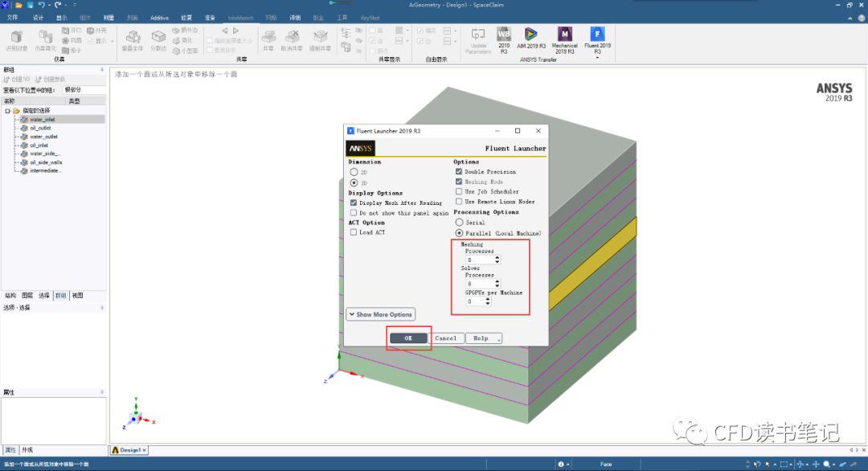Enable Use Remote Linux Nodes checkbox
Image resolution: width=868 pixels, height=471 pixels.
[x=458, y=202]
